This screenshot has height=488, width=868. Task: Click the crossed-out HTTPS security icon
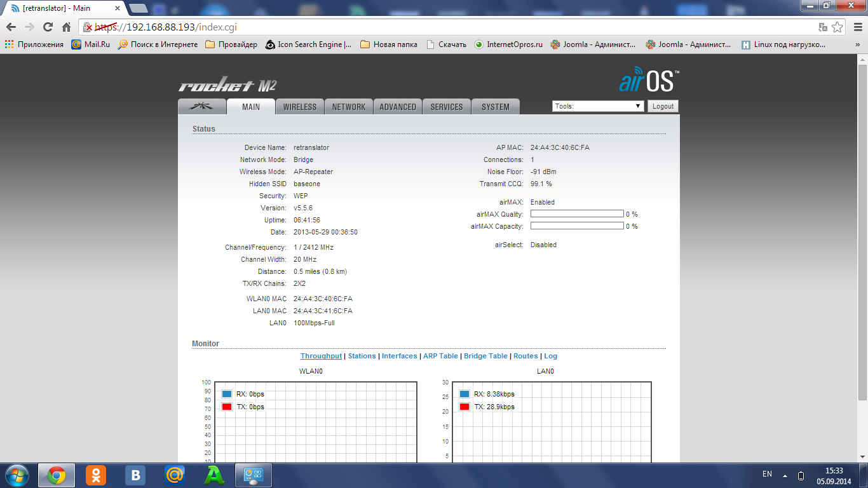(89, 27)
